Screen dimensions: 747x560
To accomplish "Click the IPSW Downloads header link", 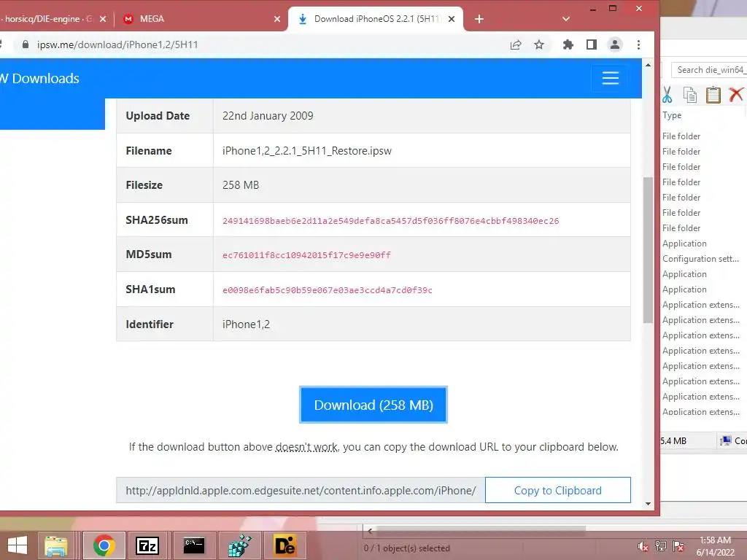I will tap(39, 79).
